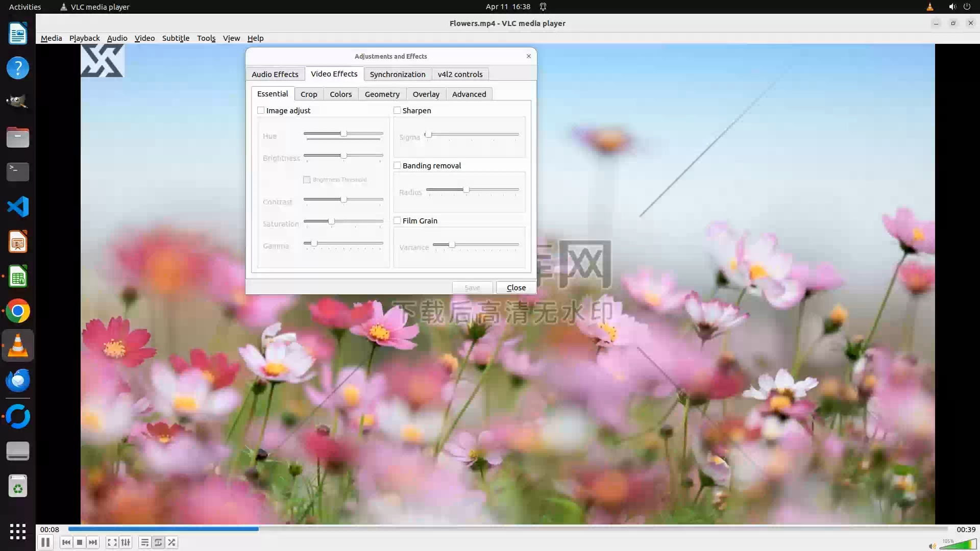Toggle fullscreen video mode
This screenshot has height=551, width=980.
[x=112, y=542]
